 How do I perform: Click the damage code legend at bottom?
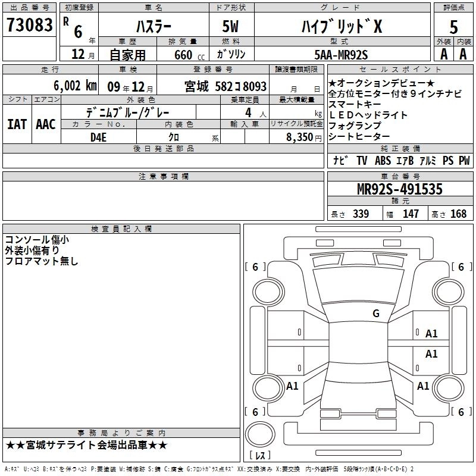209,469
